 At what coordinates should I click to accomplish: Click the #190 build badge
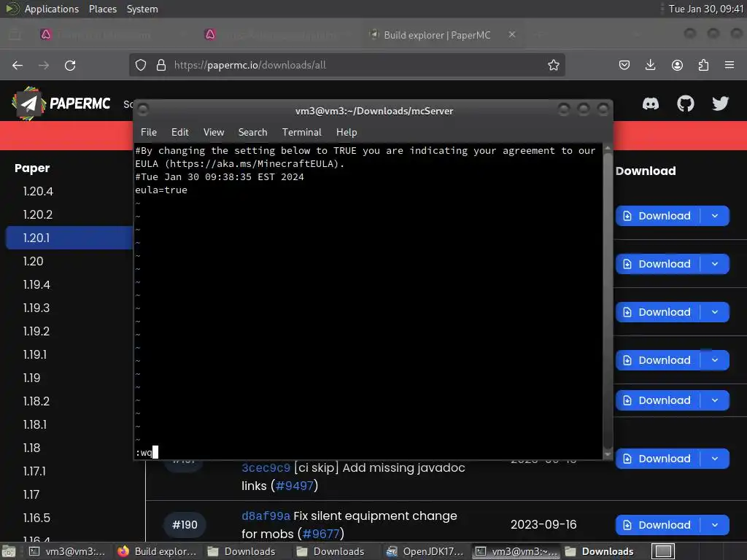[x=185, y=525]
